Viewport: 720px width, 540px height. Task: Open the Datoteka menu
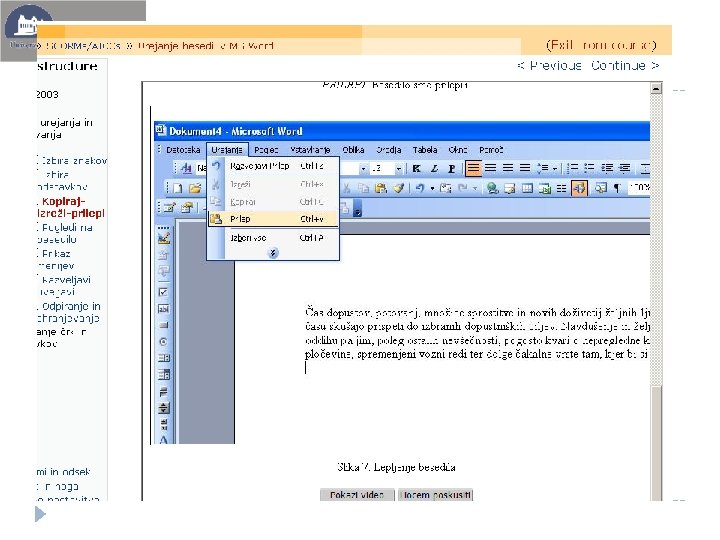pos(183,150)
